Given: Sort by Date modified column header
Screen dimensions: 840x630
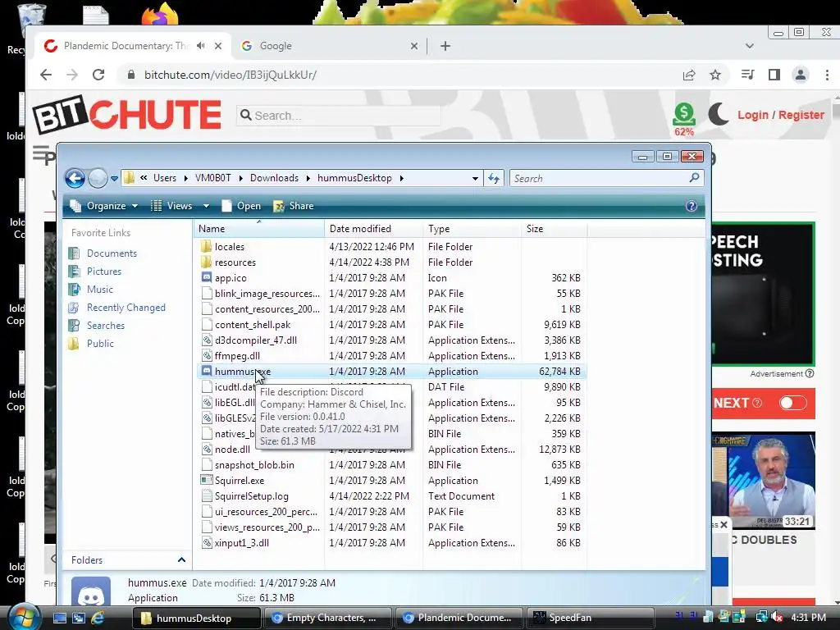Looking at the screenshot, I should tap(373, 229).
